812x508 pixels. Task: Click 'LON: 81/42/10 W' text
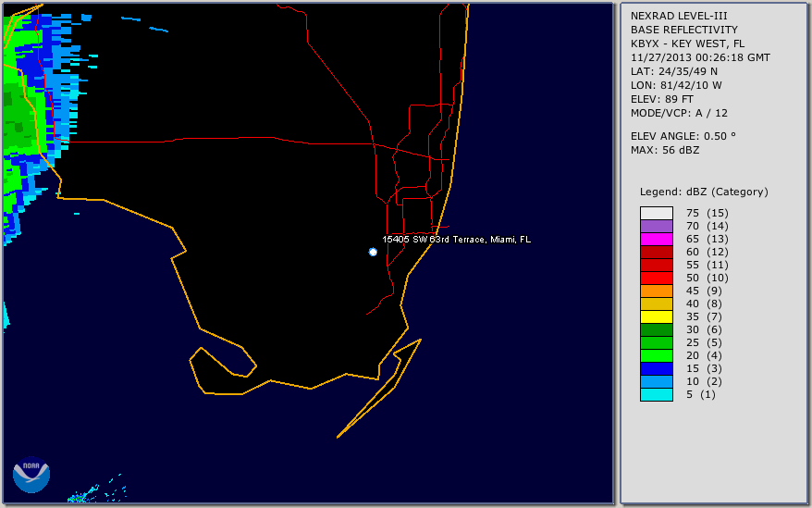pos(676,85)
